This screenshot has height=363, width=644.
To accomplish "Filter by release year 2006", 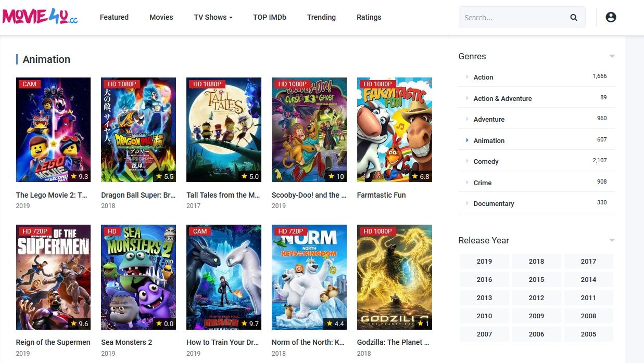I will 536,334.
